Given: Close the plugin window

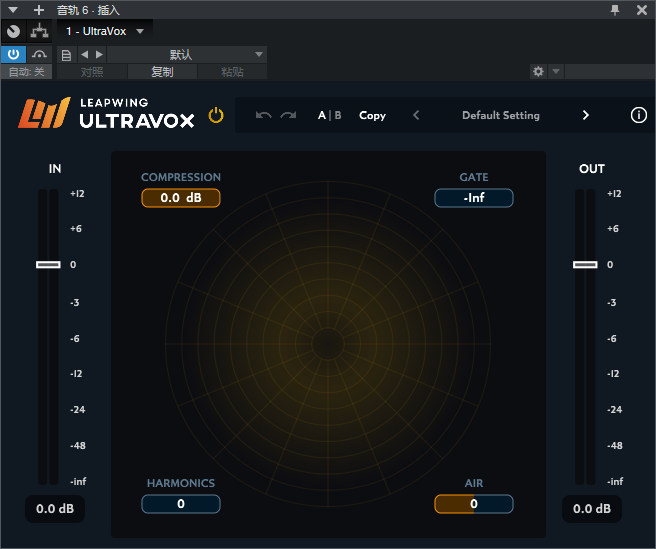Looking at the screenshot, I should point(642,10).
